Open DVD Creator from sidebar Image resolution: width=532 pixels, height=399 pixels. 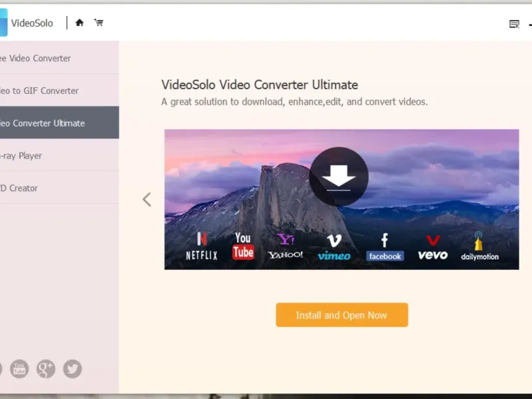click(59, 188)
